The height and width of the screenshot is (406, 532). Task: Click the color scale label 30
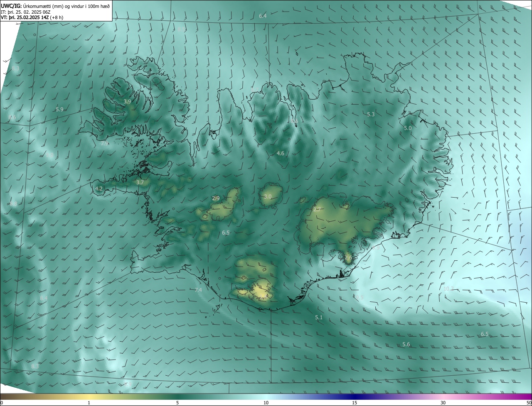(x=443, y=403)
